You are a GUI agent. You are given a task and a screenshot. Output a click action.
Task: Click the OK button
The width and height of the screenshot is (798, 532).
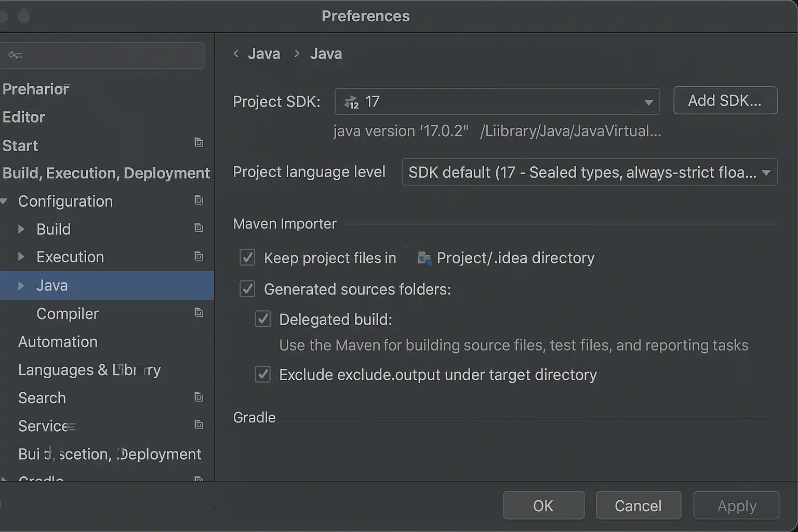click(x=543, y=506)
